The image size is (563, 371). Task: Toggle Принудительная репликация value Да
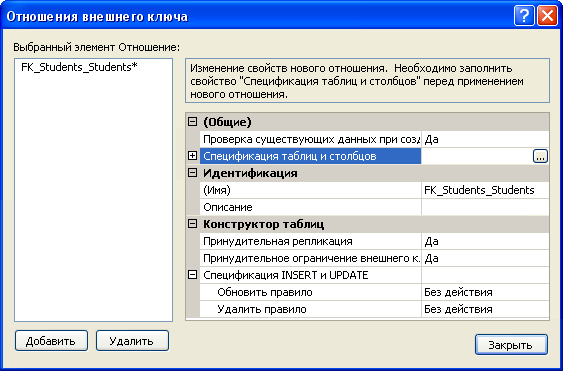tap(485, 241)
